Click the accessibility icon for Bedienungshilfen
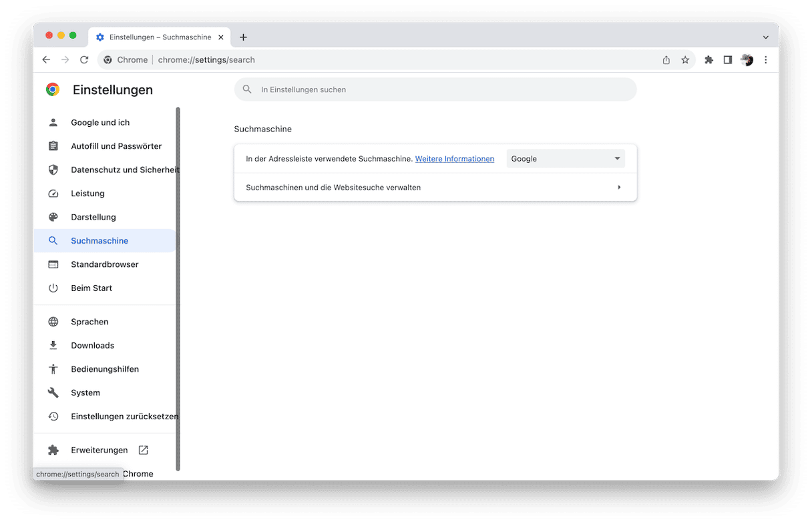The image size is (812, 524). tap(53, 369)
